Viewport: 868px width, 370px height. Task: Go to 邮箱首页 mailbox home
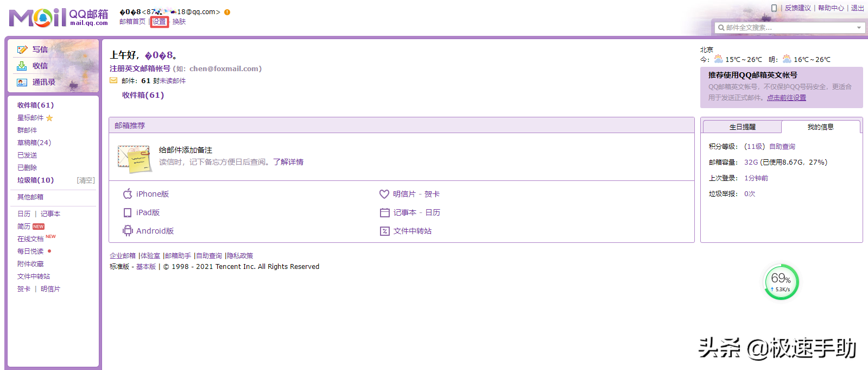(x=132, y=22)
